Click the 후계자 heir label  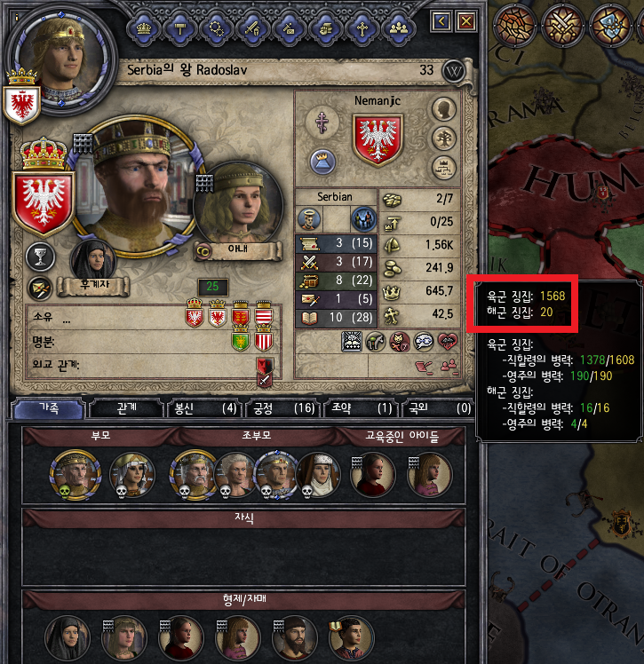click(93, 286)
